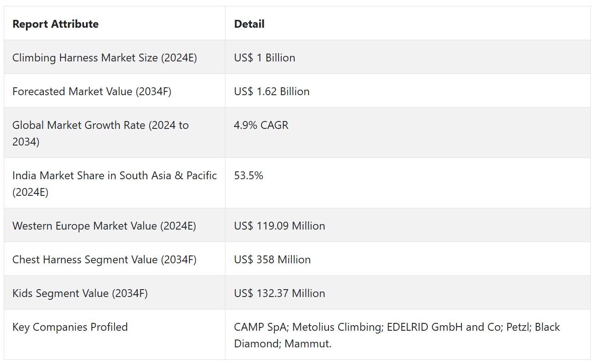This screenshot has width=595, height=364.
Task: Select the US$ 1.62 Billion cell
Action: click(272, 91)
